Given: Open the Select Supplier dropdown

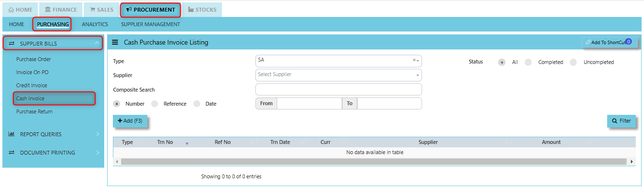Looking at the screenshot, I should point(338,75).
